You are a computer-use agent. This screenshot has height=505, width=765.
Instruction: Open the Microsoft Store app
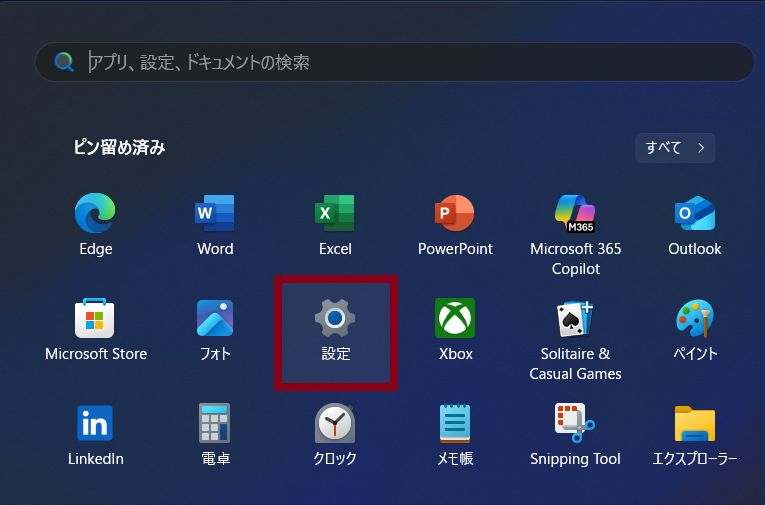click(x=96, y=319)
